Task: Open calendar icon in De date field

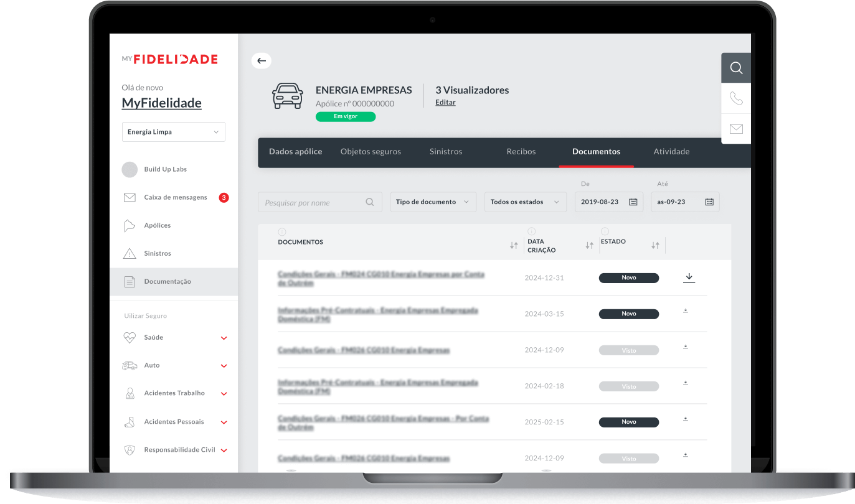Action: click(x=633, y=202)
